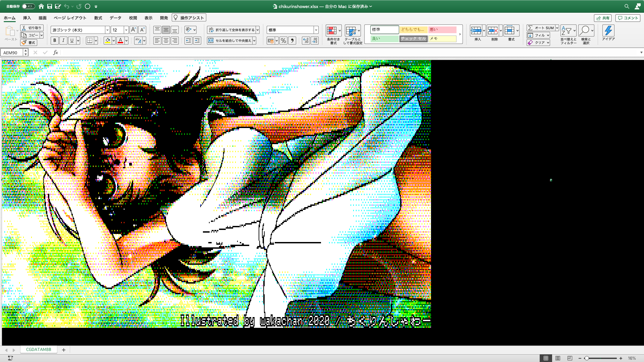Toggle Center horizontal alignment
This screenshot has width=644, height=362.
coord(166,41)
